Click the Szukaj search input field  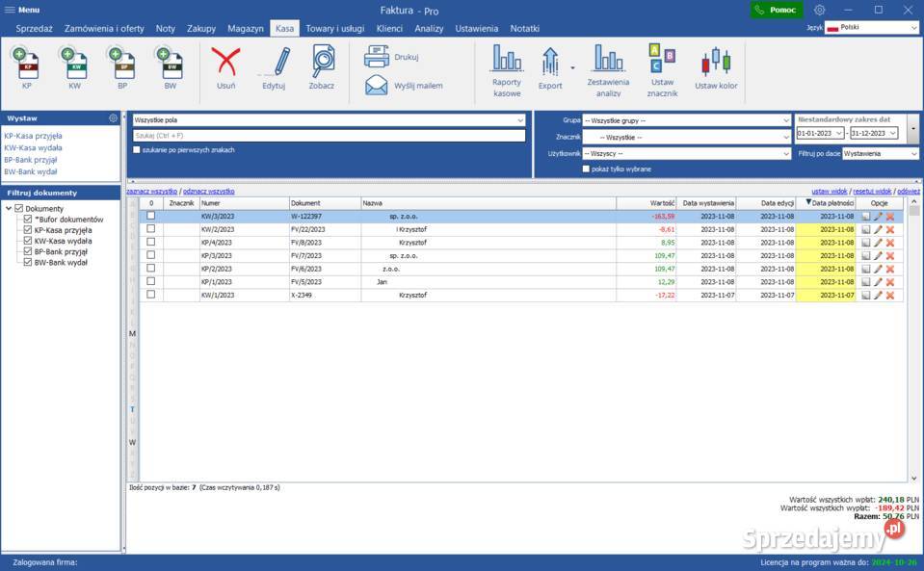(x=328, y=136)
